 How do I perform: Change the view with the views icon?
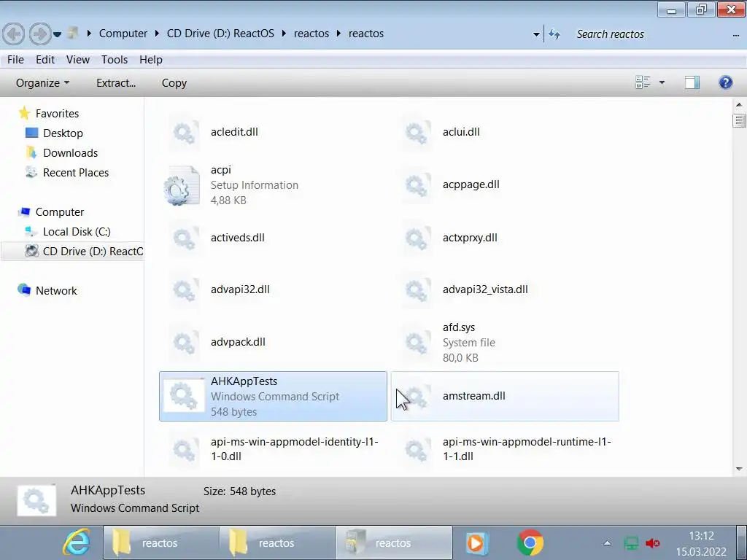pyautogui.click(x=643, y=82)
